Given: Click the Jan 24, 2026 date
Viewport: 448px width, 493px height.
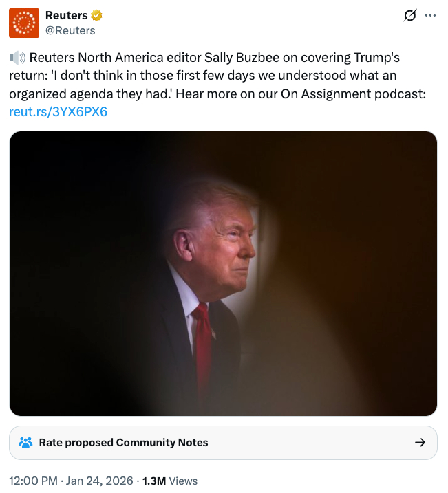Looking at the screenshot, I should point(99,481).
